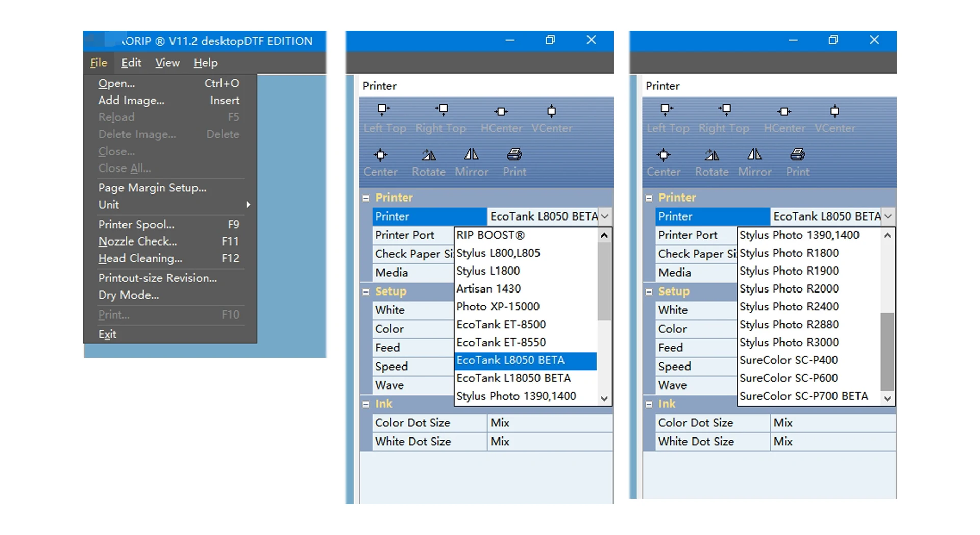Collapse the Setup section in middle panel
This screenshot has height=535, width=980.
[x=366, y=292]
